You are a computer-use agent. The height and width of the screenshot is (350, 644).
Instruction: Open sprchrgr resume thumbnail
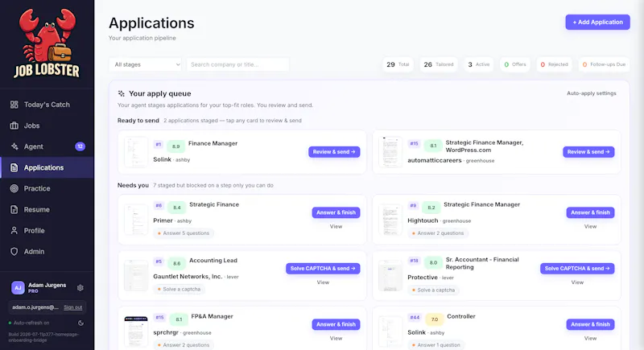coord(136,331)
